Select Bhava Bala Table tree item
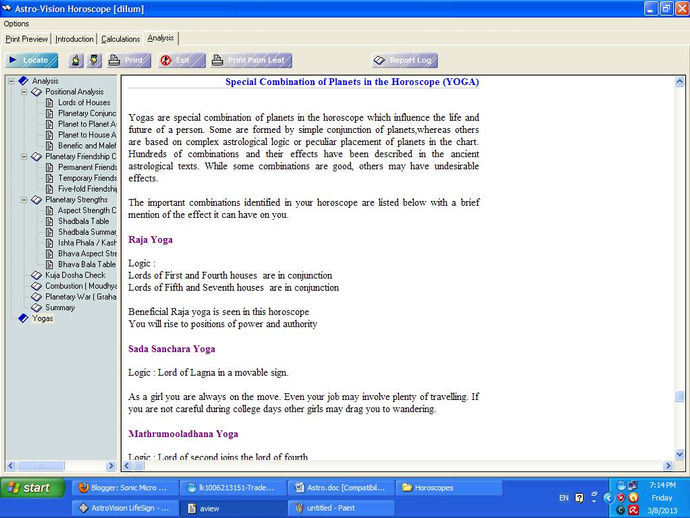Viewport: 690px width, 518px height. pos(87,265)
